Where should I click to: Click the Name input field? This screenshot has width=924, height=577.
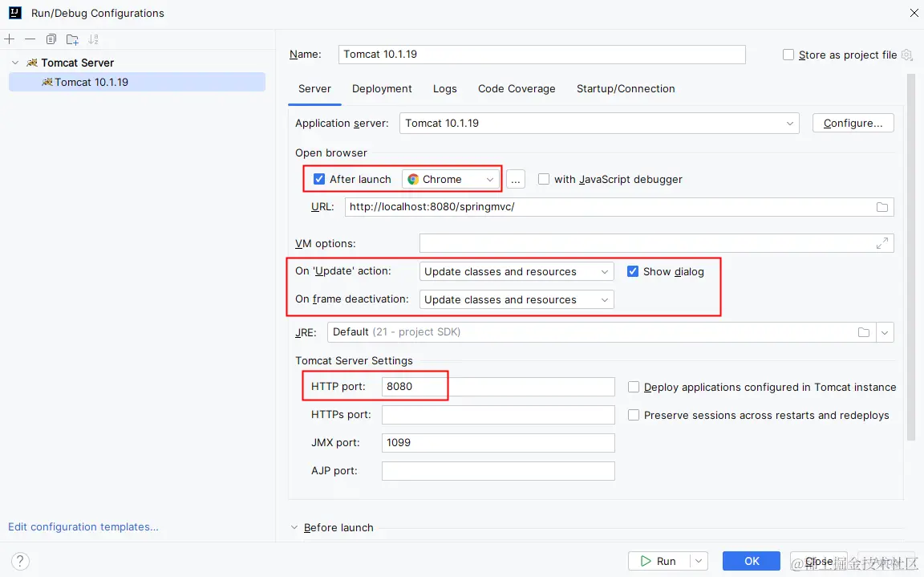(542, 55)
